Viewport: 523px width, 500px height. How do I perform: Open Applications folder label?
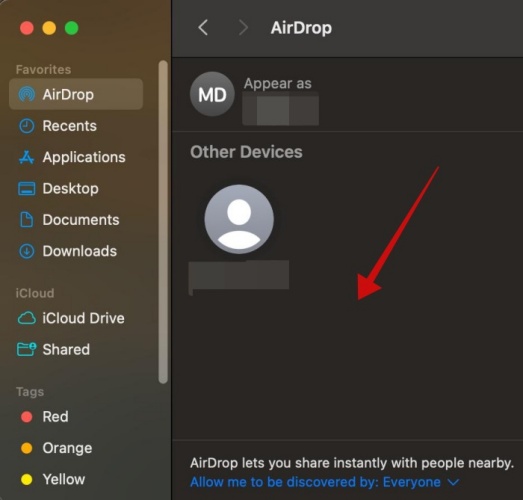tap(84, 157)
